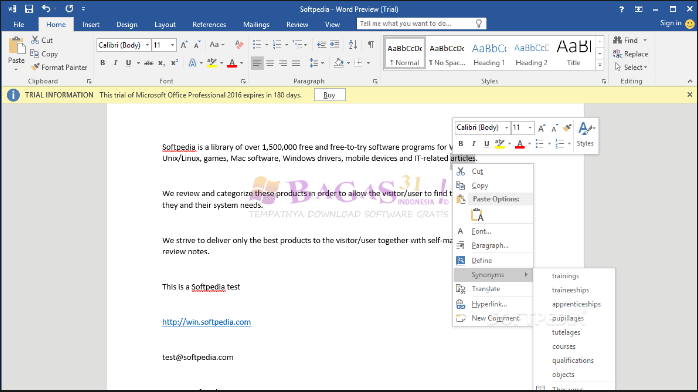Apply yellow text highlight color in the ribbon
Screen dimensions: 698x392
coord(212,63)
